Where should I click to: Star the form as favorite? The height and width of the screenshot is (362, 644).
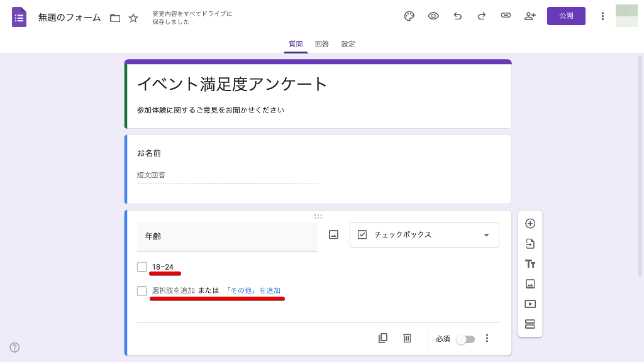[133, 18]
